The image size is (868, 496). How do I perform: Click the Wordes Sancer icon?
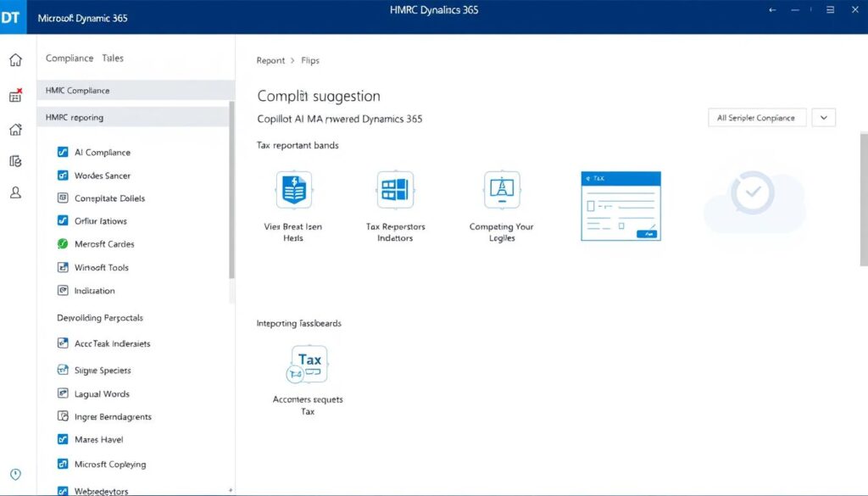(63, 175)
